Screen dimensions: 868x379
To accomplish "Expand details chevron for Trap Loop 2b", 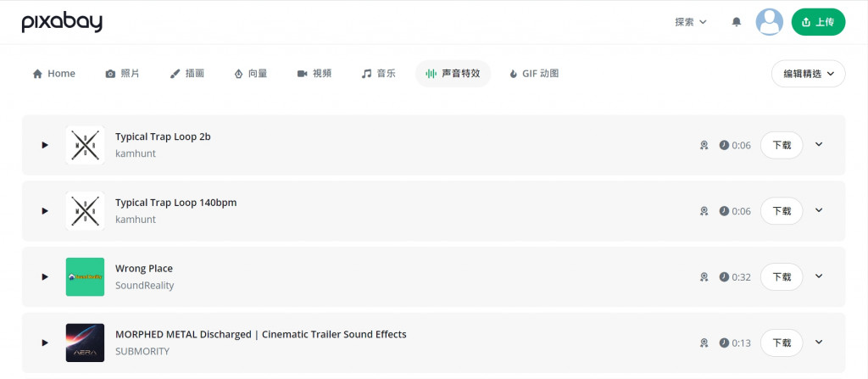I will (820, 145).
